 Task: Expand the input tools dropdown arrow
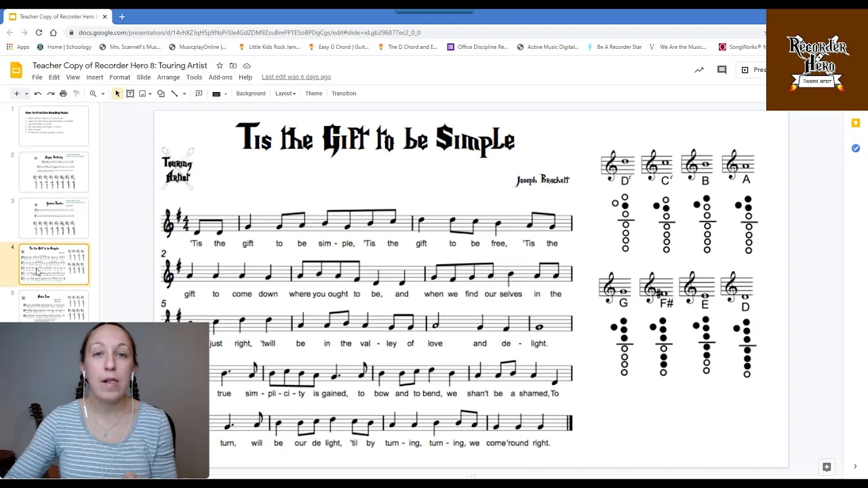(226, 94)
